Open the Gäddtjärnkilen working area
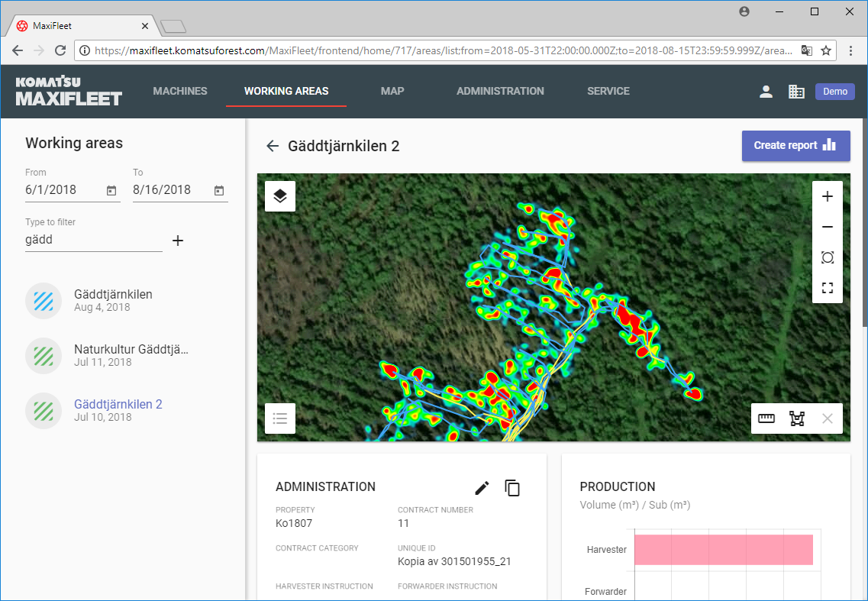The image size is (868, 601). tap(113, 301)
